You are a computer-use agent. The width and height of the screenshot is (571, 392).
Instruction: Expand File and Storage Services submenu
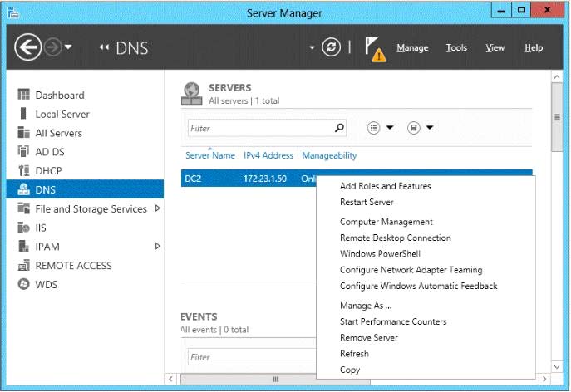tap(157, 209)
